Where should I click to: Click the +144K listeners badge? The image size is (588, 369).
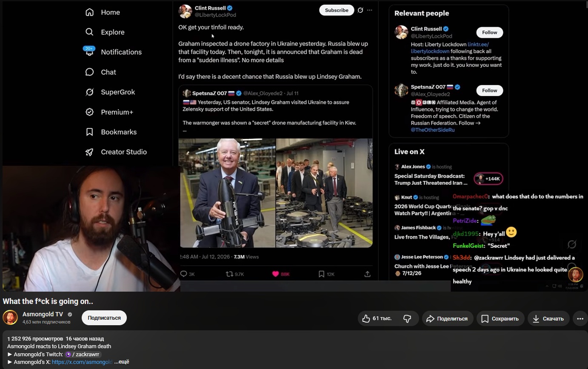[488, 179]
